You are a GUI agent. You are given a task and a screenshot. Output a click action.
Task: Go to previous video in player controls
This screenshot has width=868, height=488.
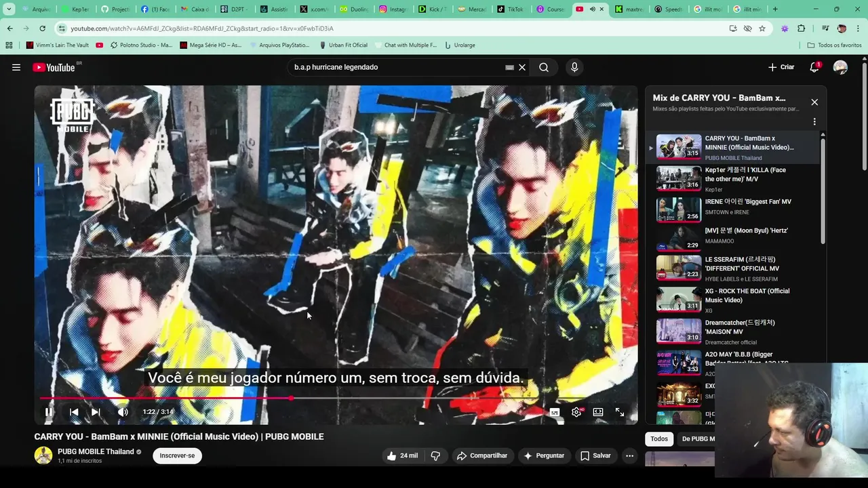(x=74, y=412)
